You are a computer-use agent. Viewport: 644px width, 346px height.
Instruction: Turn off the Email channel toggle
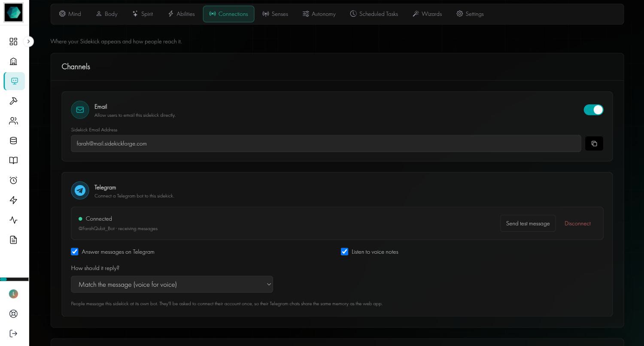click(x=593, y=110)
